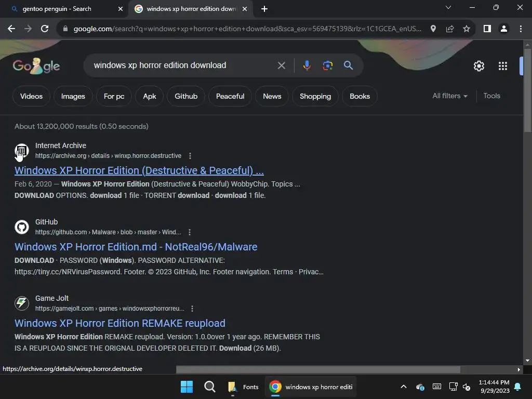
Task: Open the touch keyboard tray icon
Action: [437, 387]
